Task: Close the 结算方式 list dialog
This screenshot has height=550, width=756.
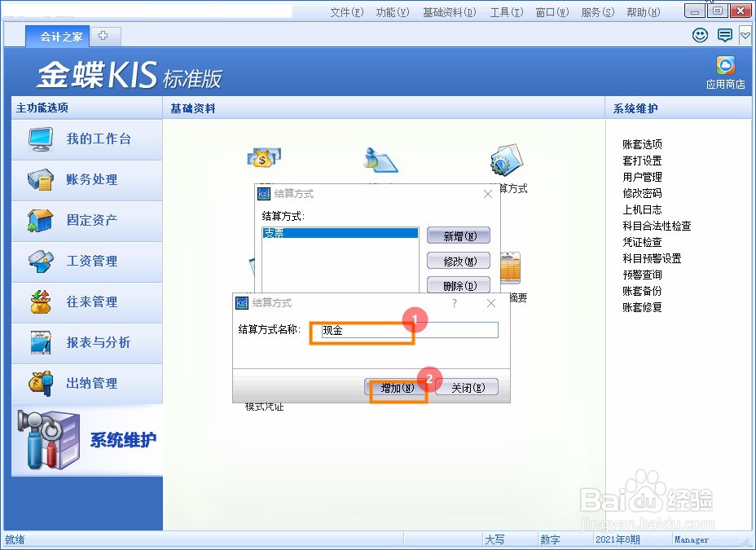Action: pyautogui.click(x=487, y=194)
